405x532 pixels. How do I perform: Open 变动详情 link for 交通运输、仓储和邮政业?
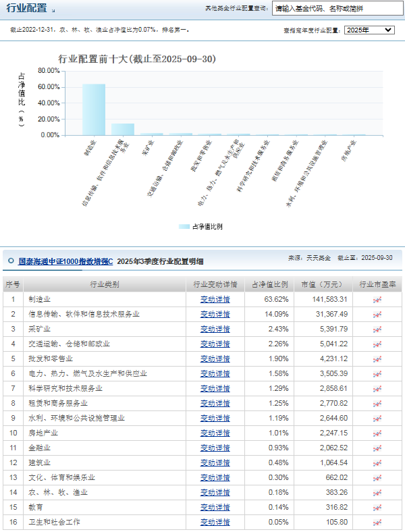coord(215,344)
